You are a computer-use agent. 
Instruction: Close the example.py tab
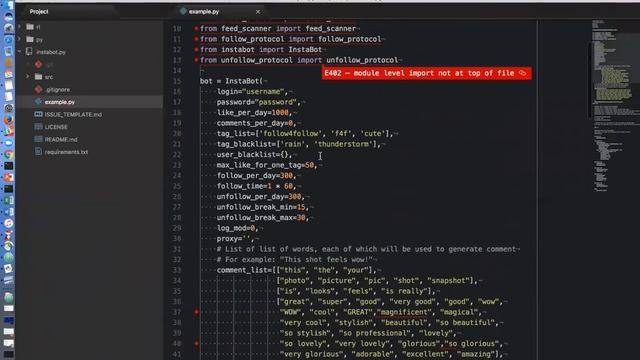coord(258,12)
